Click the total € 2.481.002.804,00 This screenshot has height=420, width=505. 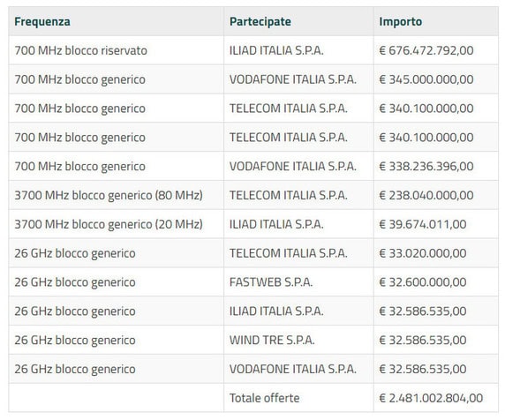click(431, 398)
